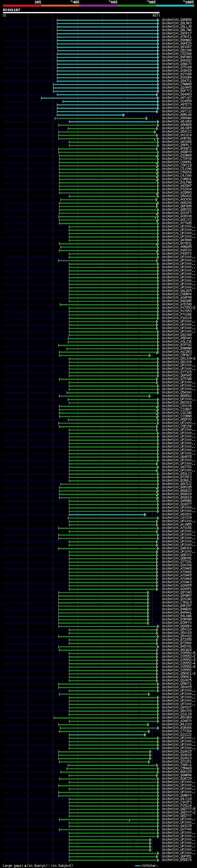The image size is (197, 868).
Task: Select hit label UniRef100_A8QBY9
Action: [176, 152]
